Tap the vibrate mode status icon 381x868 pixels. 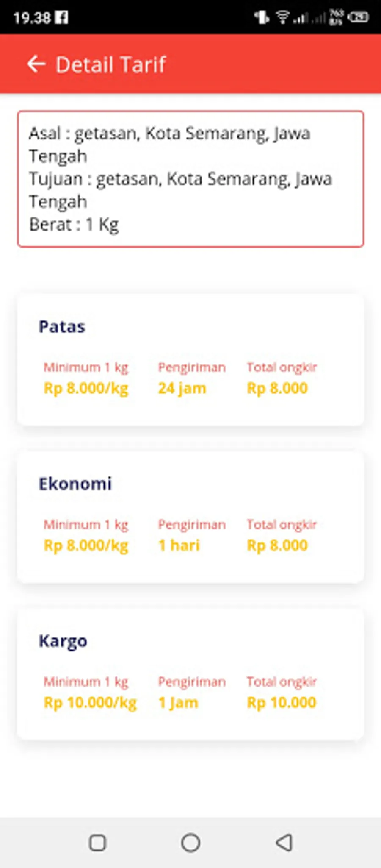tap(261, 17)
